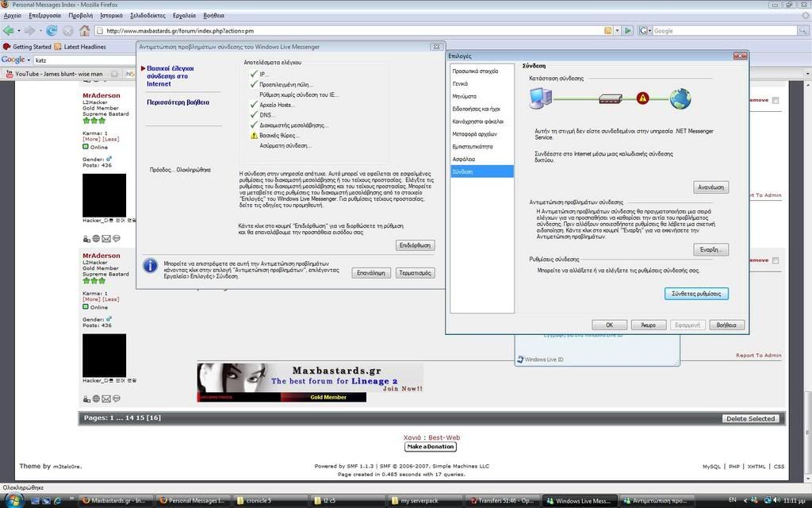The height and width of the screenshot is (508, 812).
Task: Open the address bar history dropdown
Action: [616, 31]
